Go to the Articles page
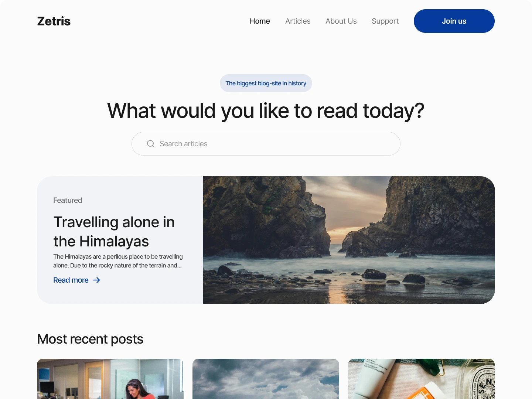532x399 pixels. 298,21
